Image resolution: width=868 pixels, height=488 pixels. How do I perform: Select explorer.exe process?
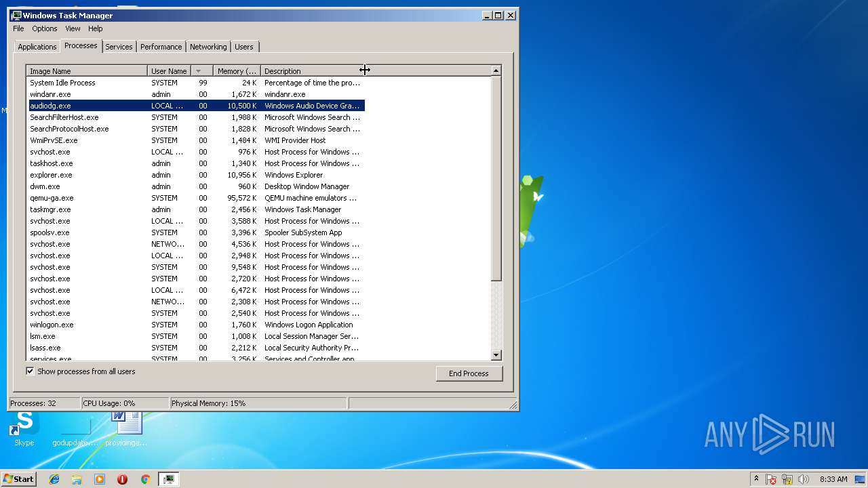coord(197,175)
